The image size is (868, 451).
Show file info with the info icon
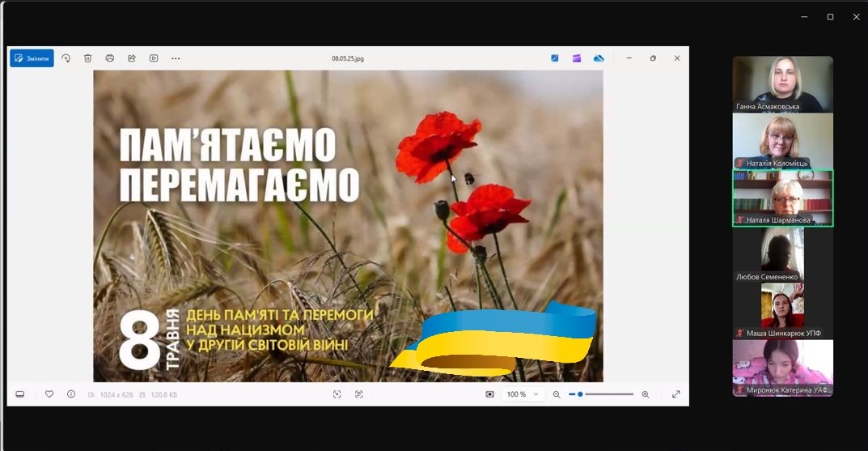(x=71, y=394)
